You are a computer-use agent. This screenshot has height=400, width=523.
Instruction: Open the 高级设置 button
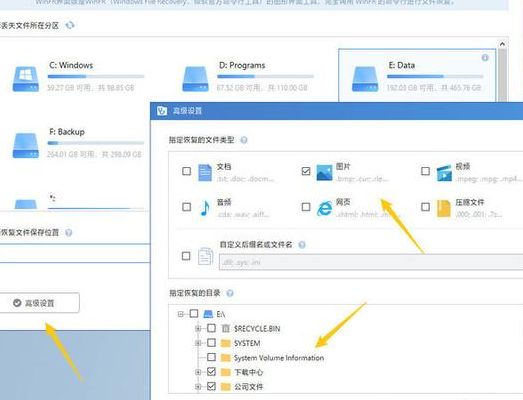39,303
